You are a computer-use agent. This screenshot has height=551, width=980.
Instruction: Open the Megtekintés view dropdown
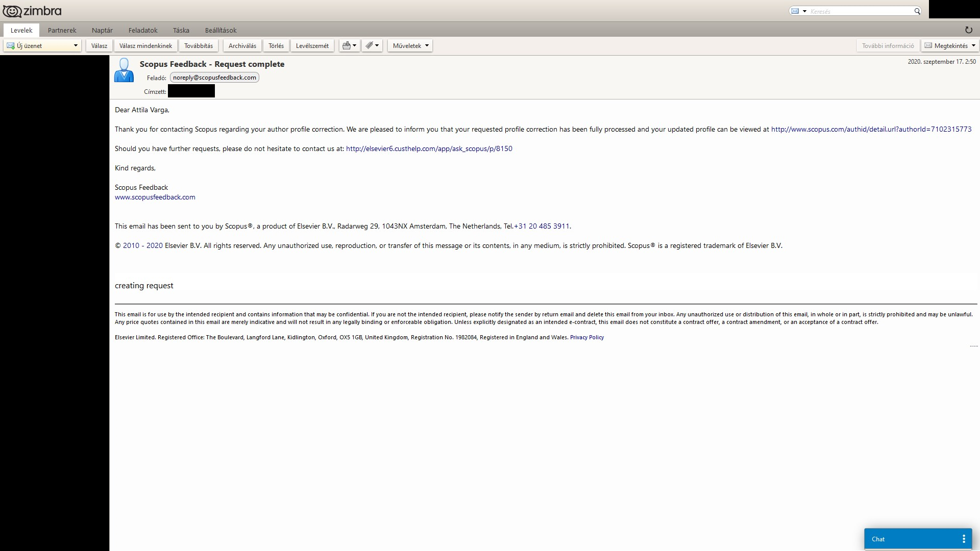click(x=950, y=45)
